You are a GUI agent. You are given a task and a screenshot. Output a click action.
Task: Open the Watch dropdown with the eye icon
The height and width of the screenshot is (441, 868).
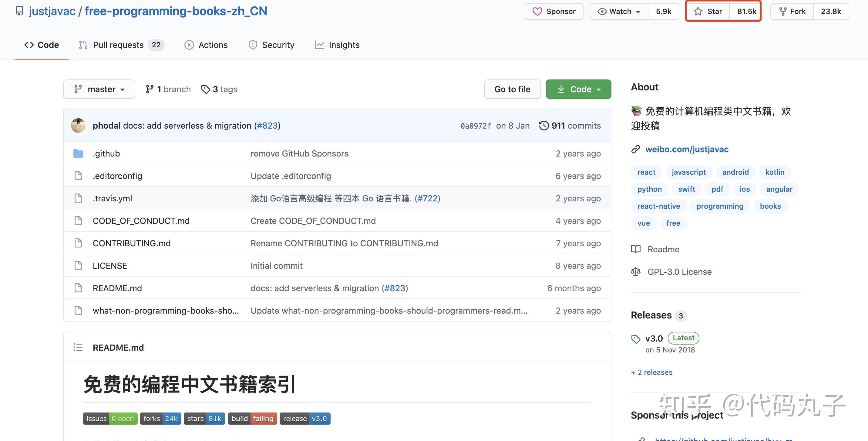click(619, 12)
